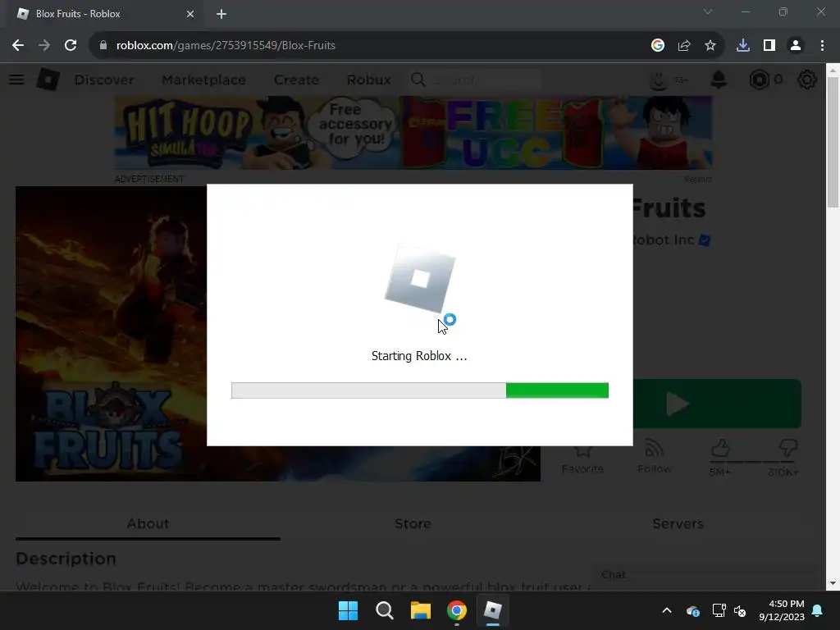This screenshot has height=630, width=840.
Task: Click the Favorite star button
Action: click(583, 457)
